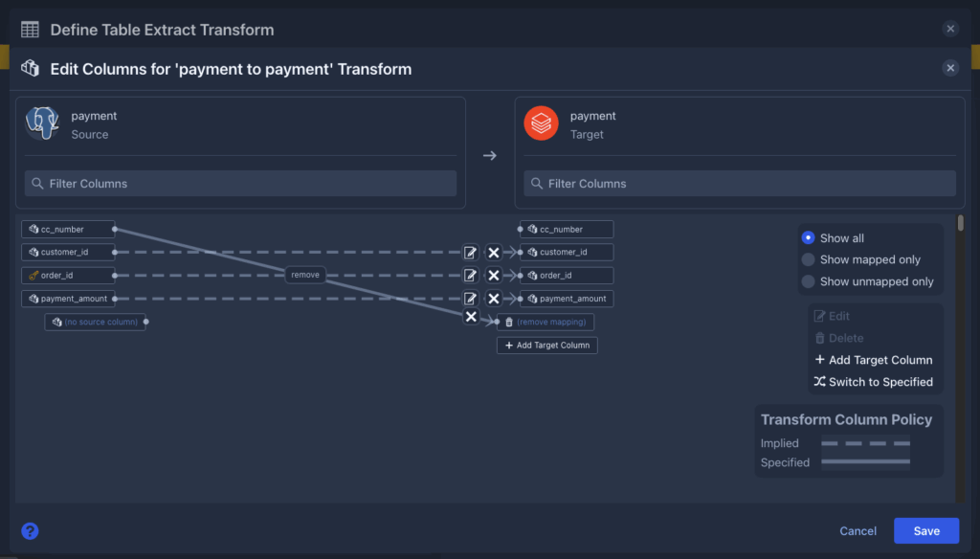
Task: Select Show unmapped only radio button
Action: click(808, 281)
